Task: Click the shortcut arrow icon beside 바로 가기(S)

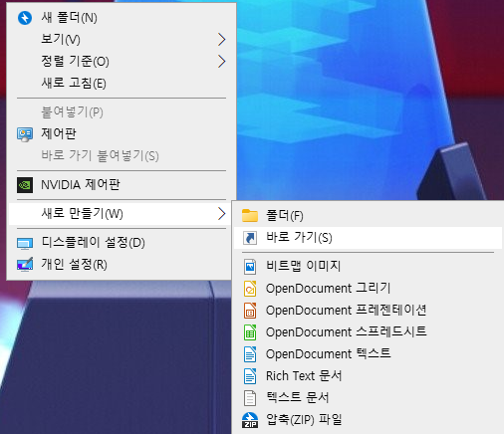Action: click(x=250, y=238)
